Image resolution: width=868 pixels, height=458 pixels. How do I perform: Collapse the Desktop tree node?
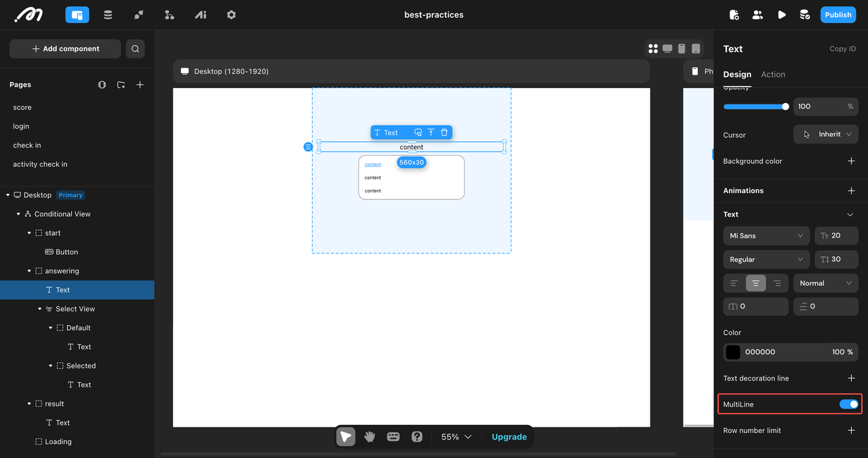[x=8, y=195]
